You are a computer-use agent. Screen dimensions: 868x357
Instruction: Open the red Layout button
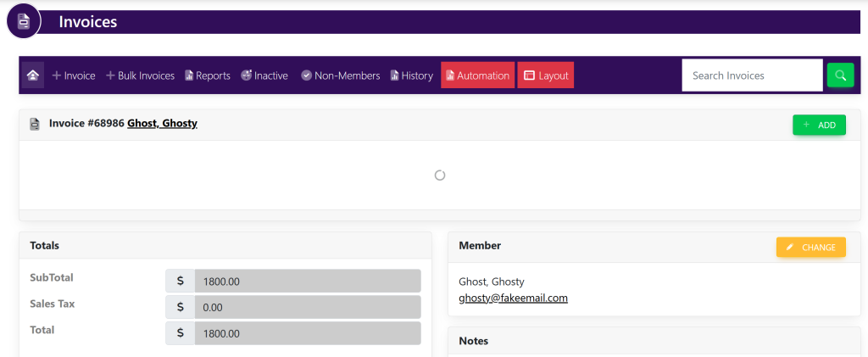[545, 75]
